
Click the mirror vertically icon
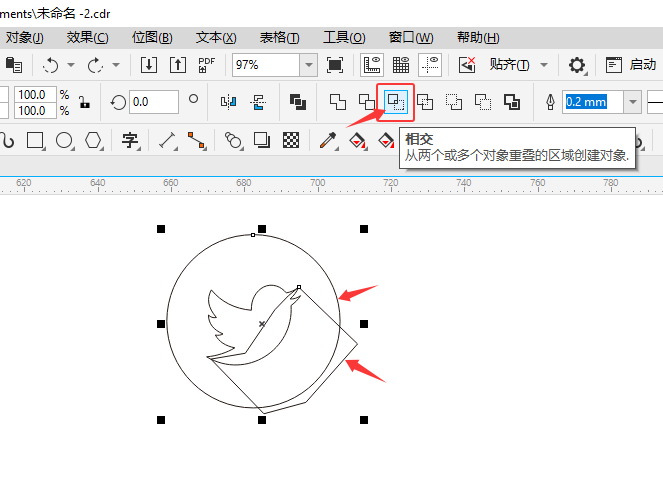coord(258,102)
